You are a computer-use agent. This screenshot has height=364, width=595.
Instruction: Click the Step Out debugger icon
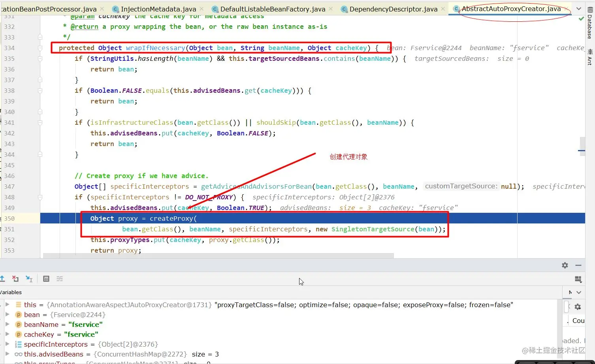coord(2,279)
